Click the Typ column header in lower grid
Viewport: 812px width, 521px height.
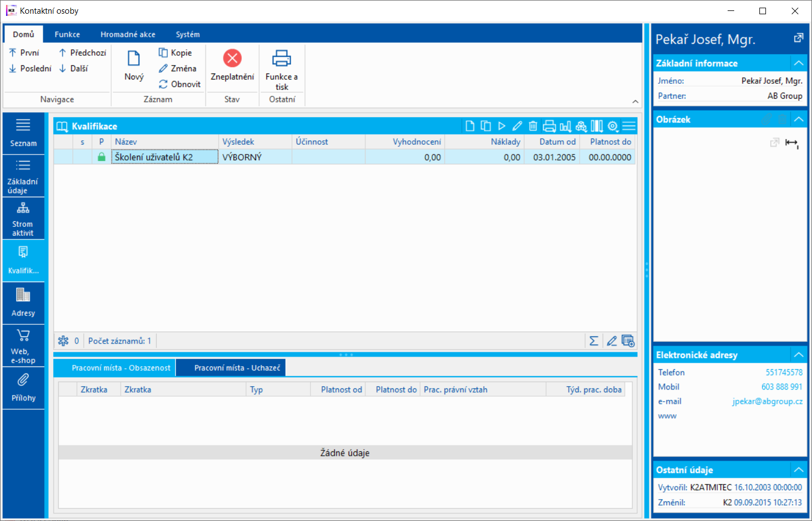point(278,390)
